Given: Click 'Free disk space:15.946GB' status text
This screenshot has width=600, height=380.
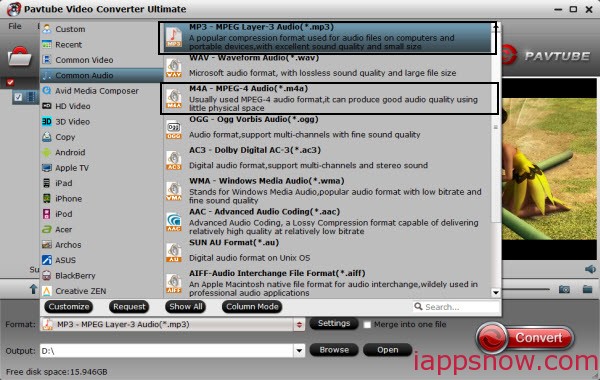Looking at the screenshot, I should (57, 372).
